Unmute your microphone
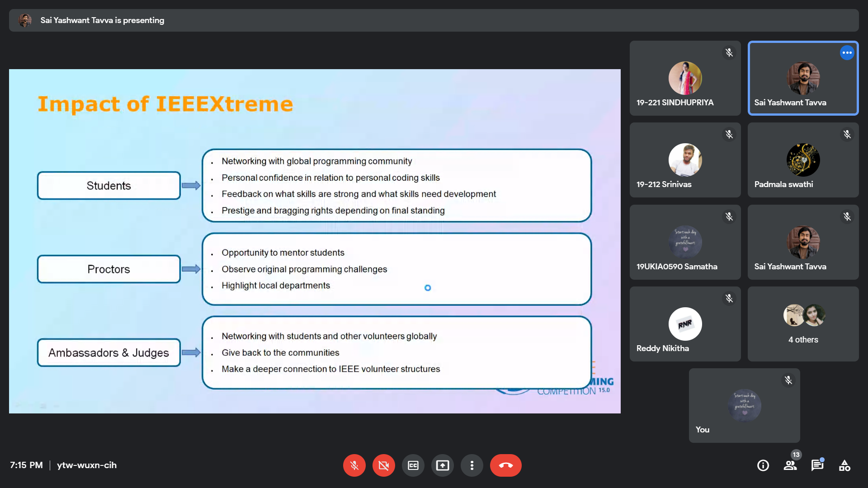 point(354,465)
